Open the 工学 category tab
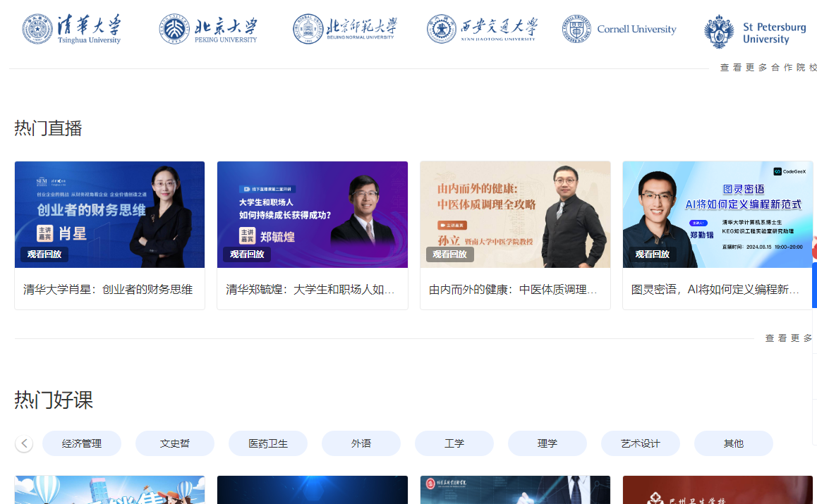 [x=454, y=443]
